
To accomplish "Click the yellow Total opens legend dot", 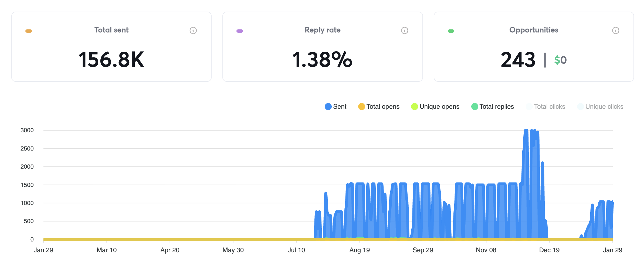I will [x=361, y=107].
